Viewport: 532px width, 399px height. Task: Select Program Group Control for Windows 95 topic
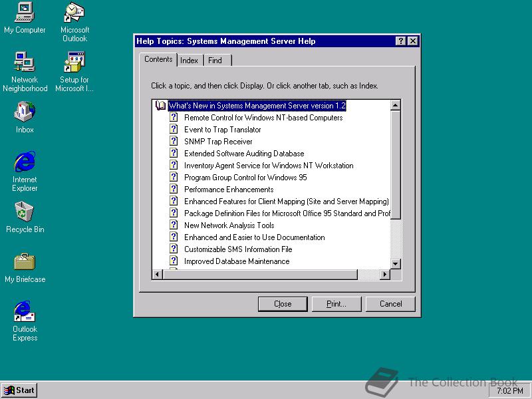pyautogui.click(x=245, y=178)
